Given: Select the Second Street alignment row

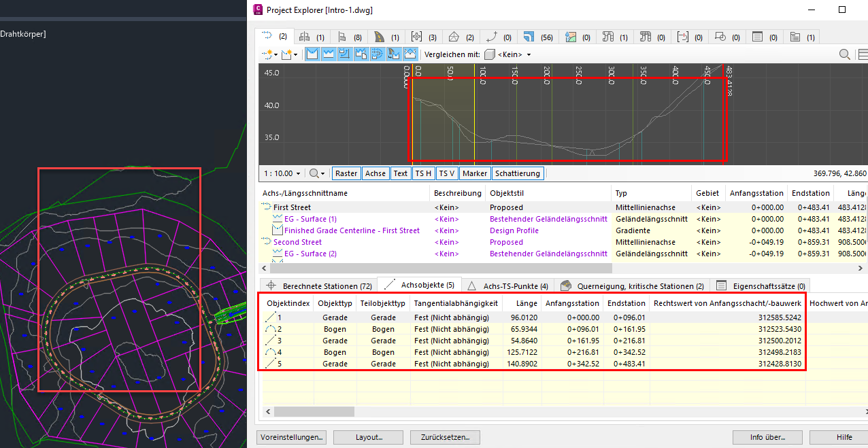Looking at the screenshot, I should 297,242.
